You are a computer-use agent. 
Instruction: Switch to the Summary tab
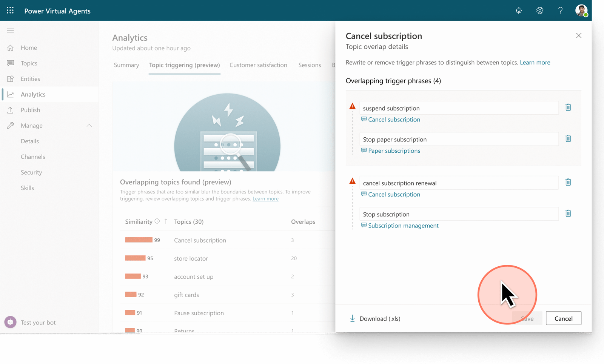pos(126,65)
